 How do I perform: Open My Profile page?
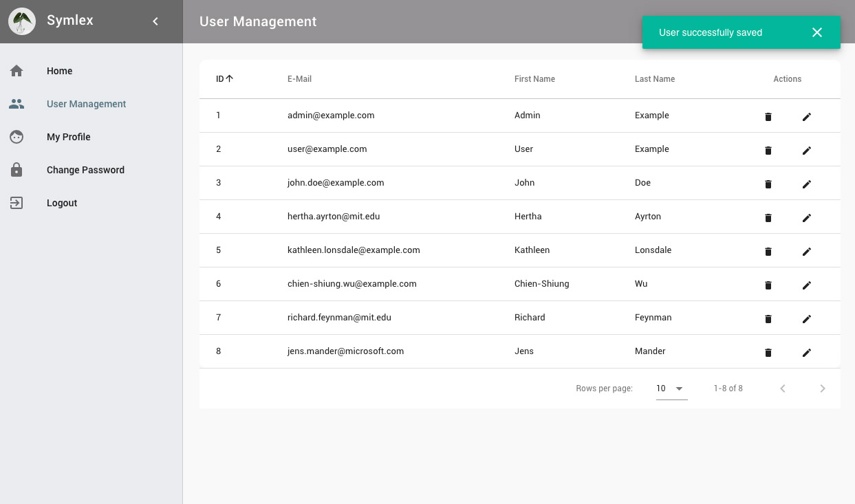click(x=69, y=137)
